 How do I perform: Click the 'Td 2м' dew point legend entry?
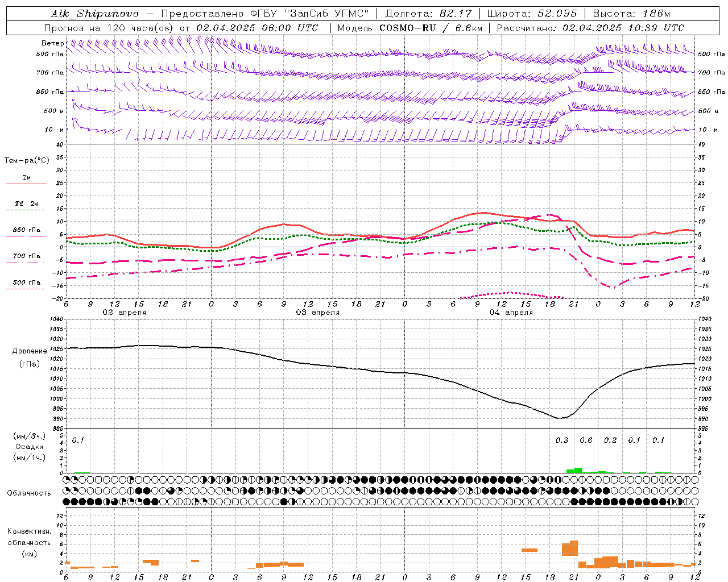tap(27, 203)
